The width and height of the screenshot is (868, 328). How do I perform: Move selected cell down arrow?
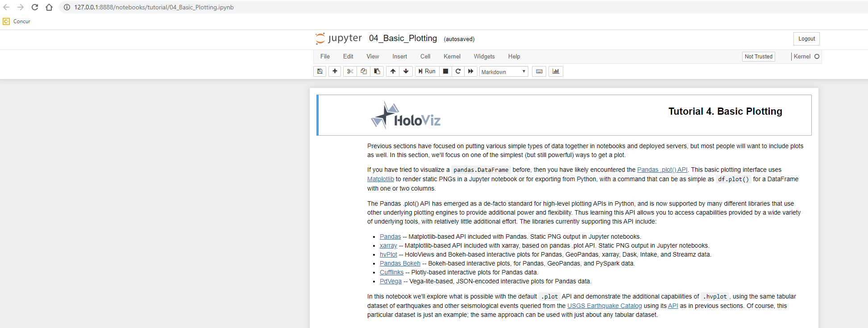[406, 71]
